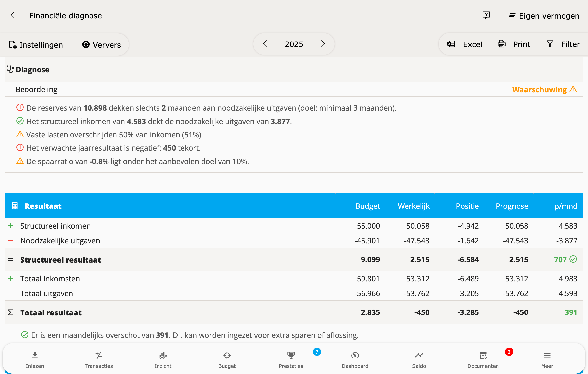Viewport: 588px width, 374px height.
Task: Click green check beside maandelijks overschot message
Action: tap(24, 335)
